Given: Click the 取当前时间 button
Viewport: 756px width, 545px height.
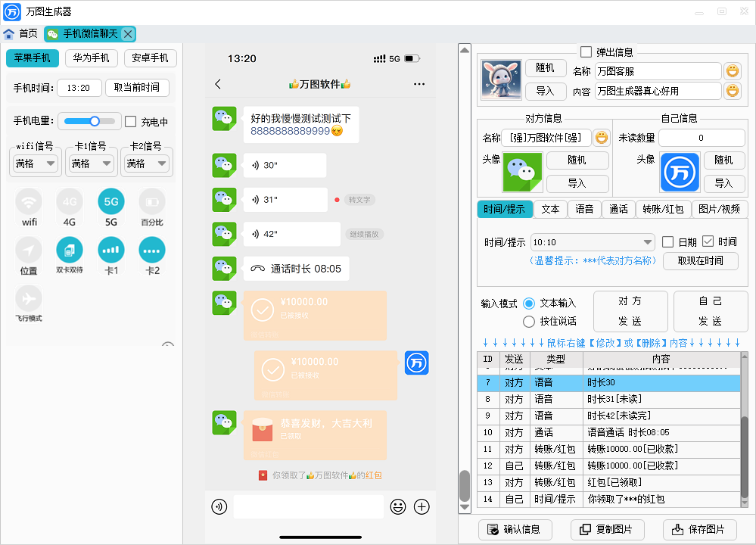Looking at the screenshot, I should coord(137,88).
